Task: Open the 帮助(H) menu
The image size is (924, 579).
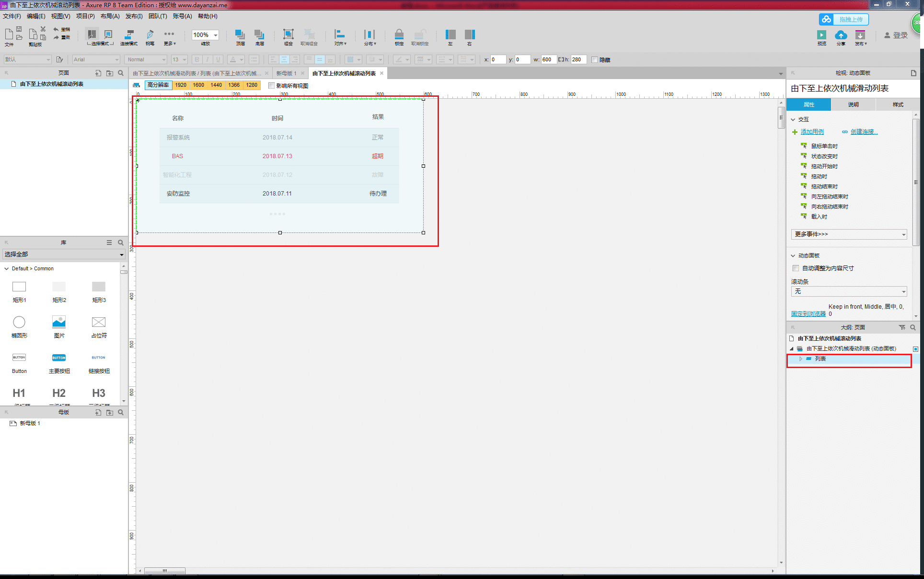Action: click(208, 16)
